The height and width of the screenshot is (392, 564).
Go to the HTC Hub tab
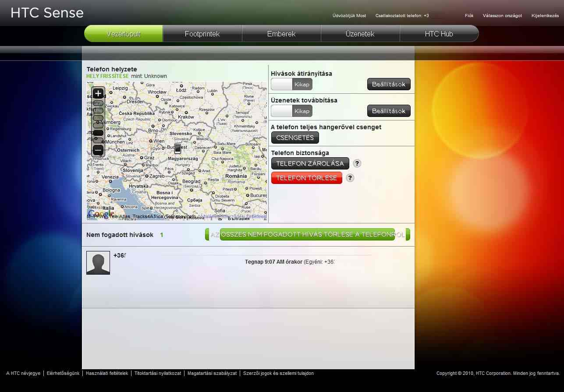(x=439, y=34)
